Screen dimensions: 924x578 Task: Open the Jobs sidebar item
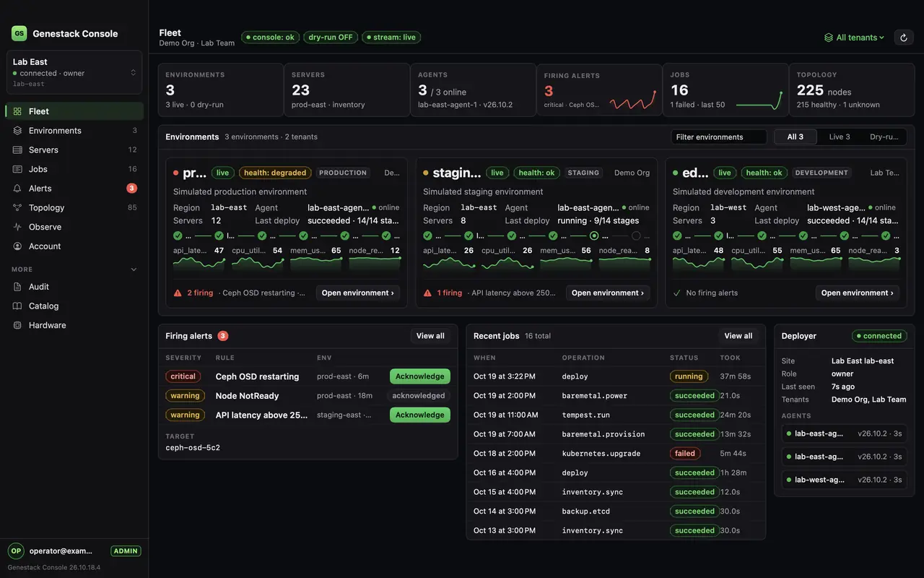click(x=74, y=169)
